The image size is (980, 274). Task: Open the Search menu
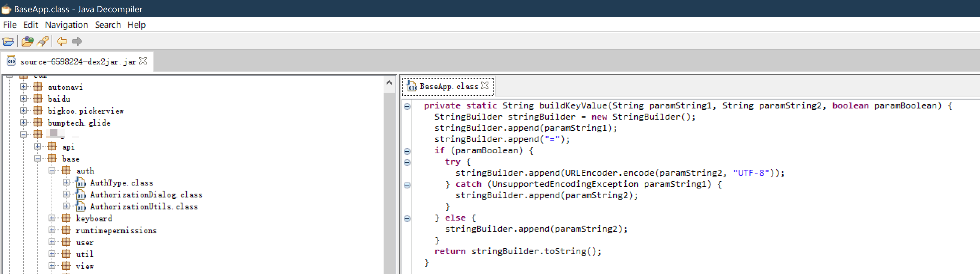108,25
